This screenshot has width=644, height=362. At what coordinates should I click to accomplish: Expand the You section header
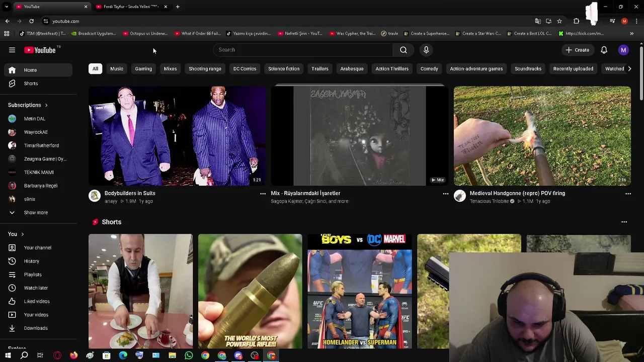click(x=16, y=234)
